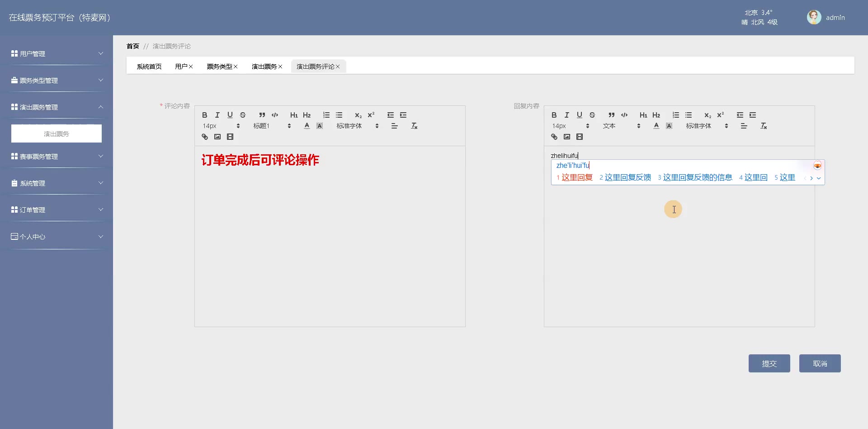Viewport: 868px width, 429px height.
Task: Apply subscript in comment content editor
Action: (x=359, y=115)
